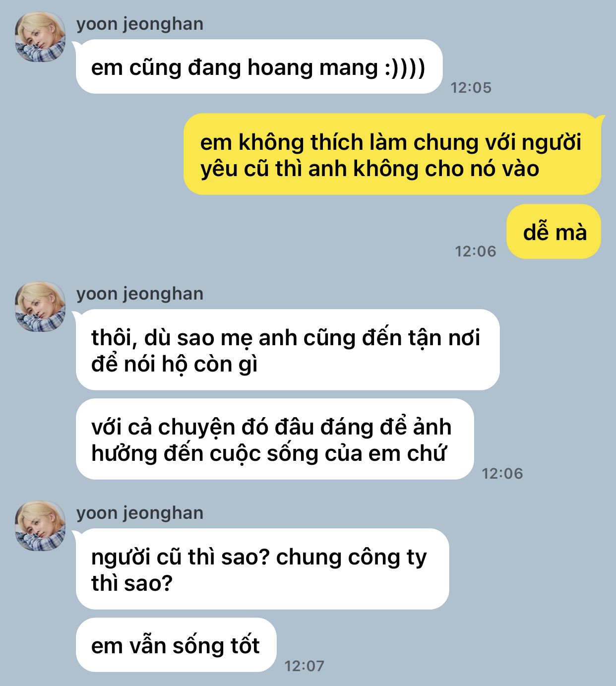This screenshot has width=616, height=686.
Task: Open yoon jeonghan's avatar beside 'em cũng đang hoang mang'
Action: (40, 37)
